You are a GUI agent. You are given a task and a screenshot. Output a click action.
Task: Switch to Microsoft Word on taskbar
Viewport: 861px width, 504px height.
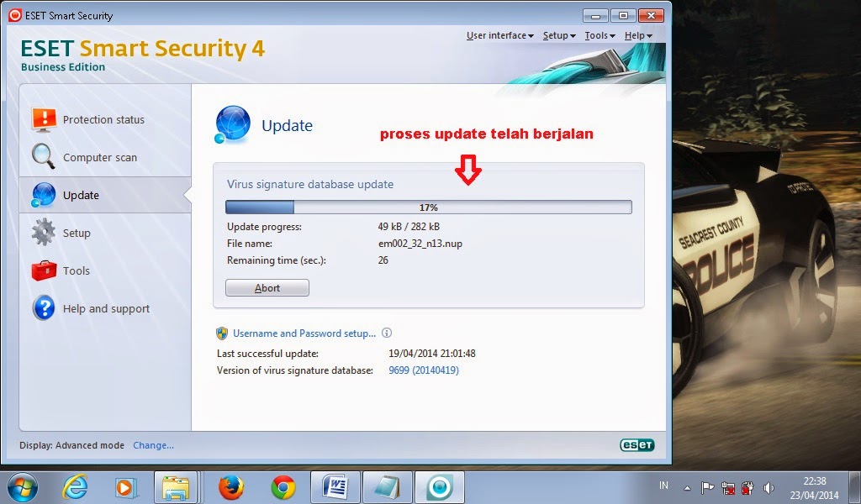[x=335, y=487]
